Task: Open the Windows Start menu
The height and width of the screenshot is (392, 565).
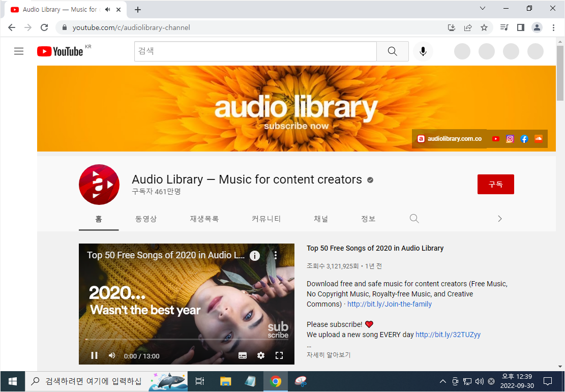Action: pyautogui.click(x=13, y=381)
